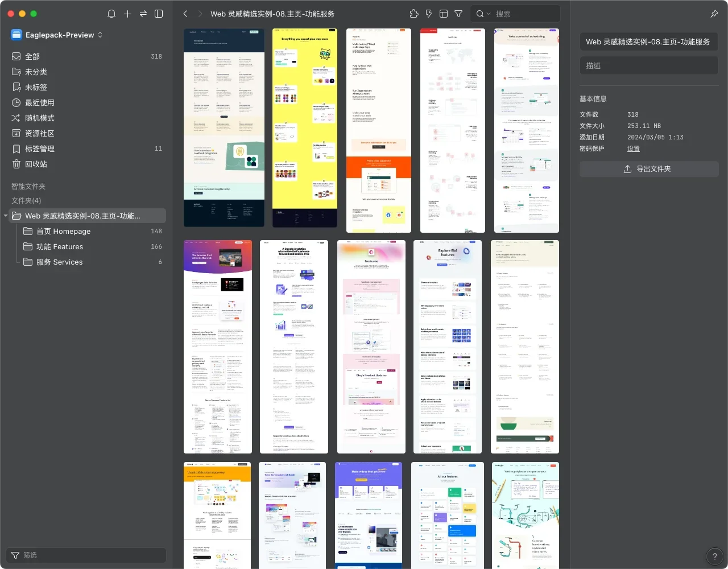Screen dimensions: 728x569
Task: Click the plus icon to add new item
Action: 127,14
